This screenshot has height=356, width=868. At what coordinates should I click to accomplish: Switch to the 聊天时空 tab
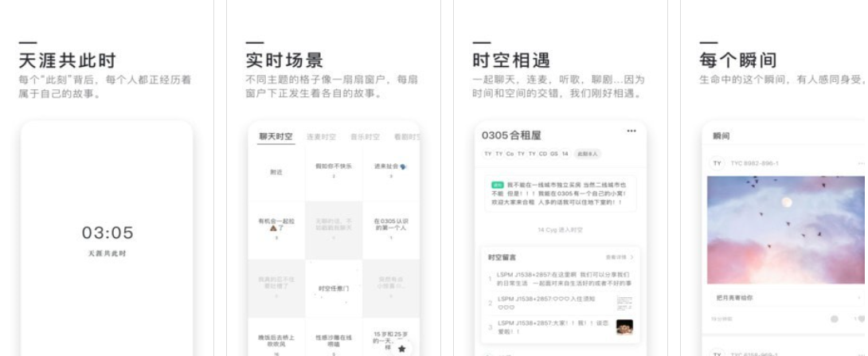pos(276,137)
